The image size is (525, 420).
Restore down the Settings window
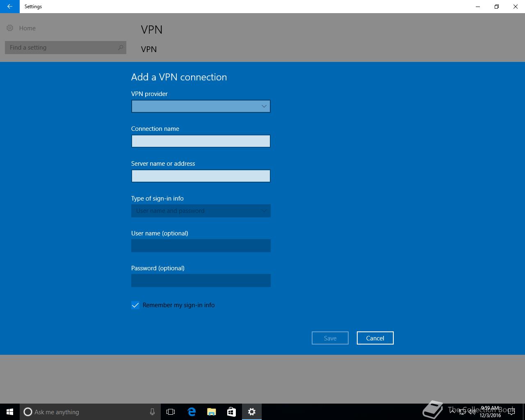[497, 7]
